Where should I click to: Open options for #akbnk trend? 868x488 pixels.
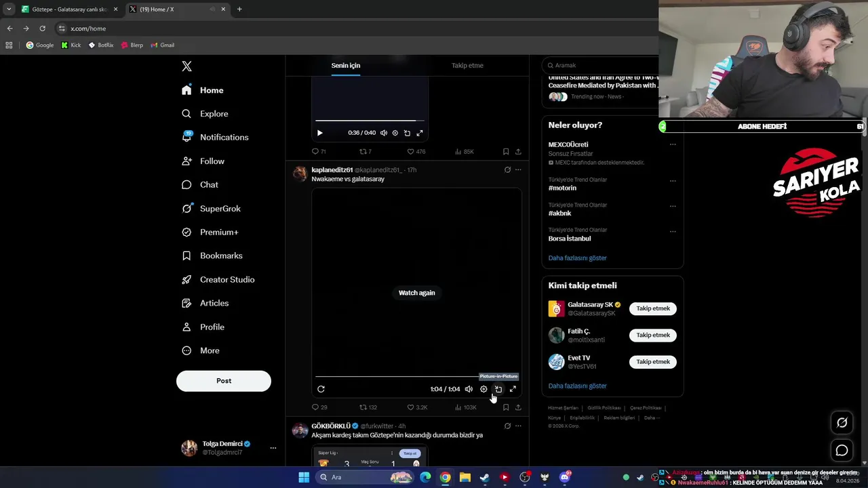[673, 206]
